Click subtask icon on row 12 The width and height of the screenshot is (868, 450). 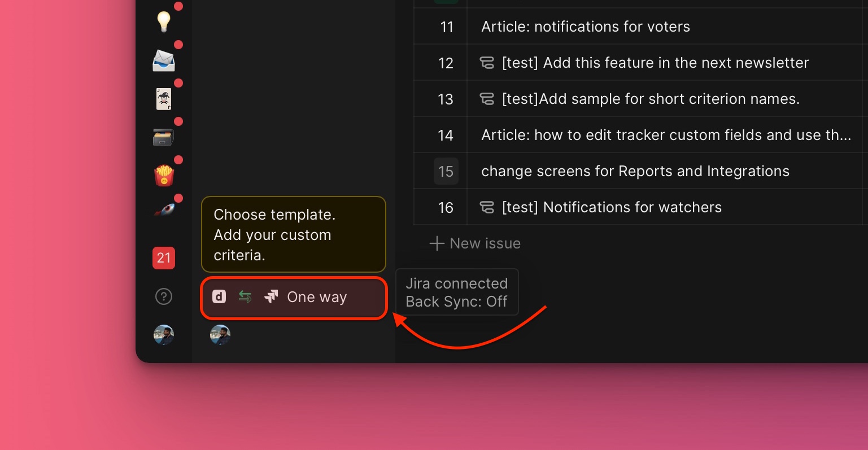487,63
